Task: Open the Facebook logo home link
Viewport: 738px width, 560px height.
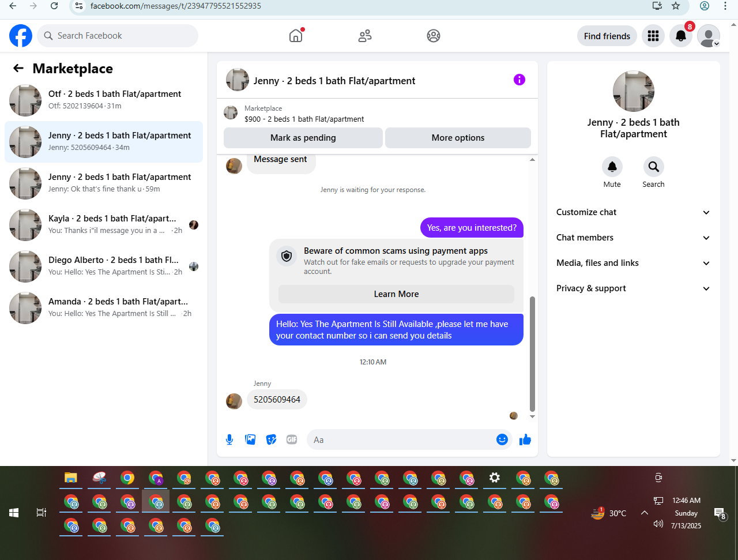Action: pos(21,36)
